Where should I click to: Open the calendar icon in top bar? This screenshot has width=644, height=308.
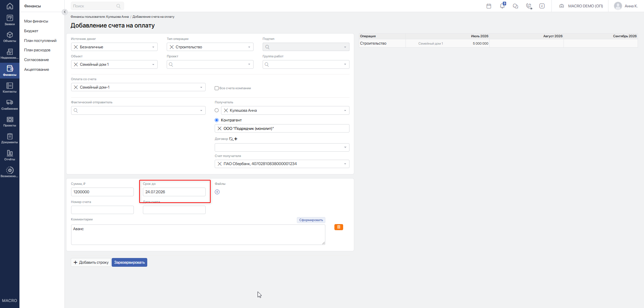point(489,6)
